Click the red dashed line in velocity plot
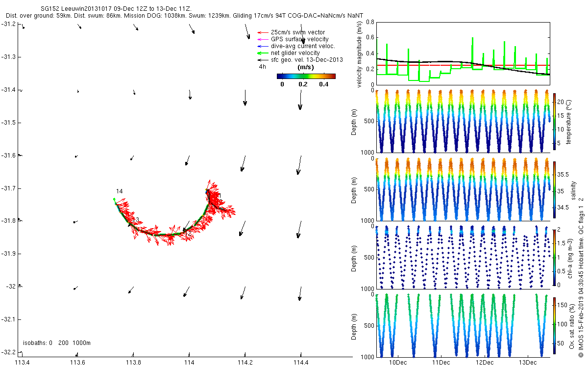The width and height of the screenshot is (588, 368). [463, 65]
